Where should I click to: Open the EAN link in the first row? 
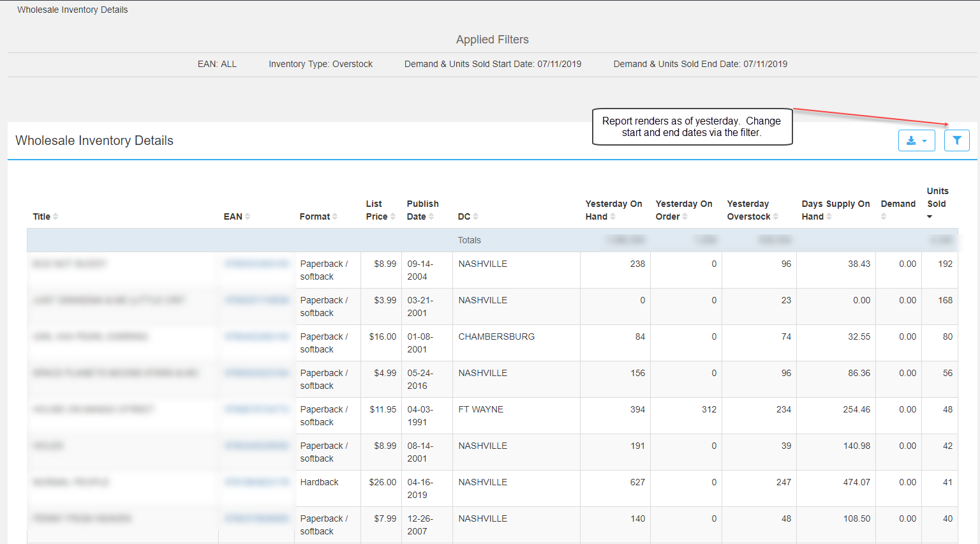(255, 264)
